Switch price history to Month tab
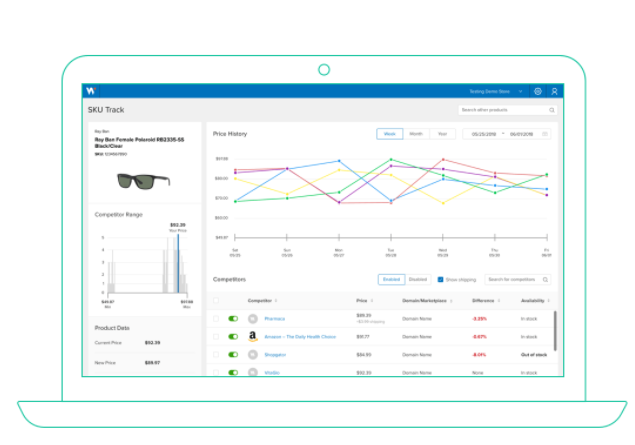This screenshot has width=635, height=445. coord(416,134)
